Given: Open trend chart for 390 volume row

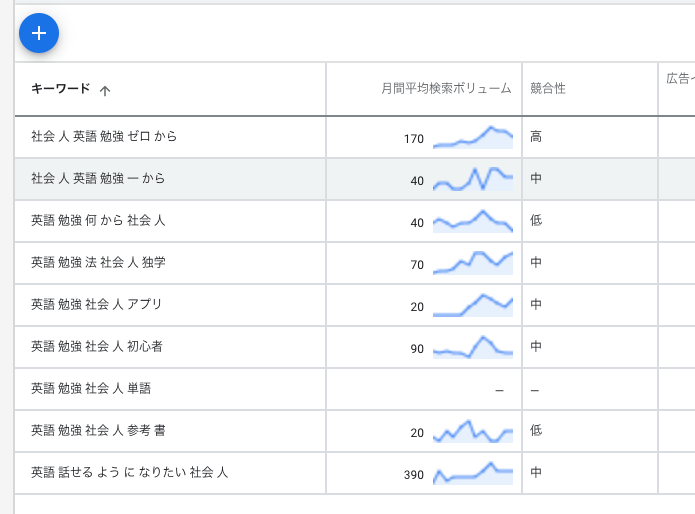Looking at the screenshot, I should tap(473, 473).
